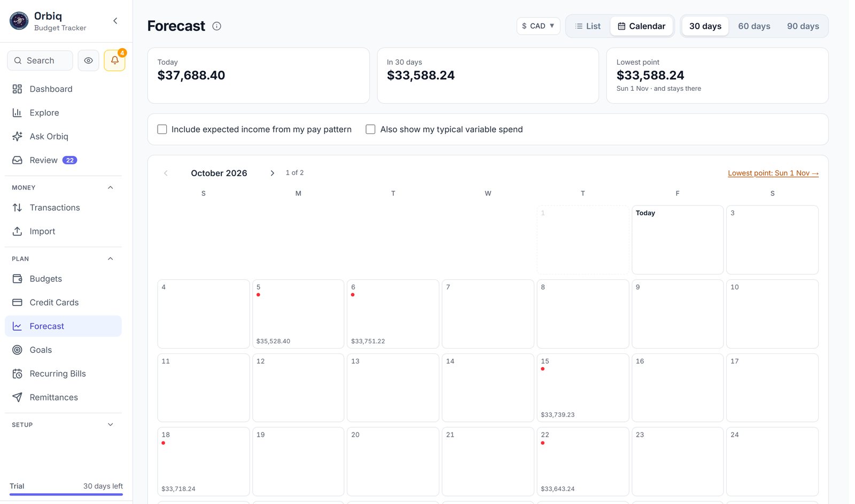Toggle the eye visibility button
This screenshot has height=504, width=855.
[x=89, y=60]
